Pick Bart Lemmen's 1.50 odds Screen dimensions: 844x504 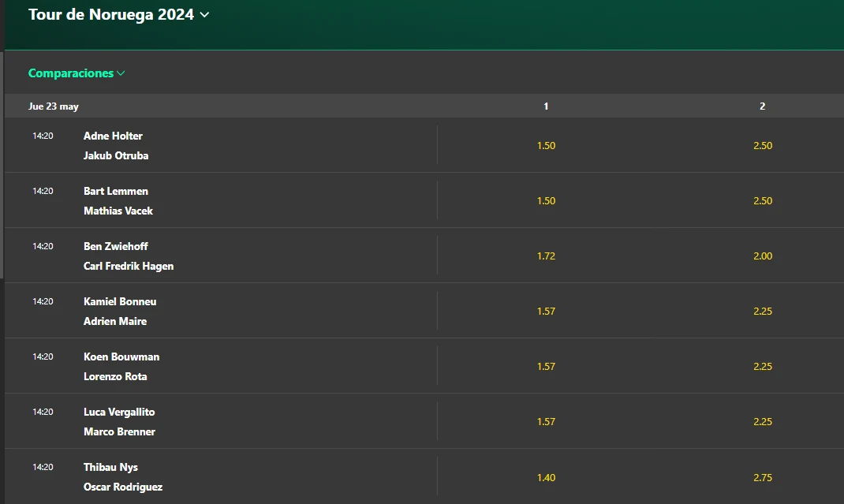click(546, 201)
